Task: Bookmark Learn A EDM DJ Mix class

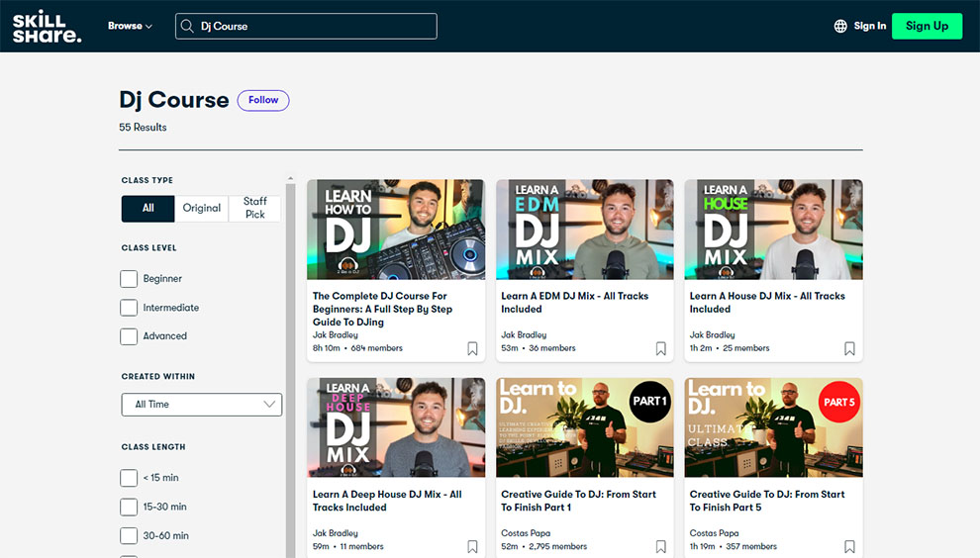Action: click(660, 348)
